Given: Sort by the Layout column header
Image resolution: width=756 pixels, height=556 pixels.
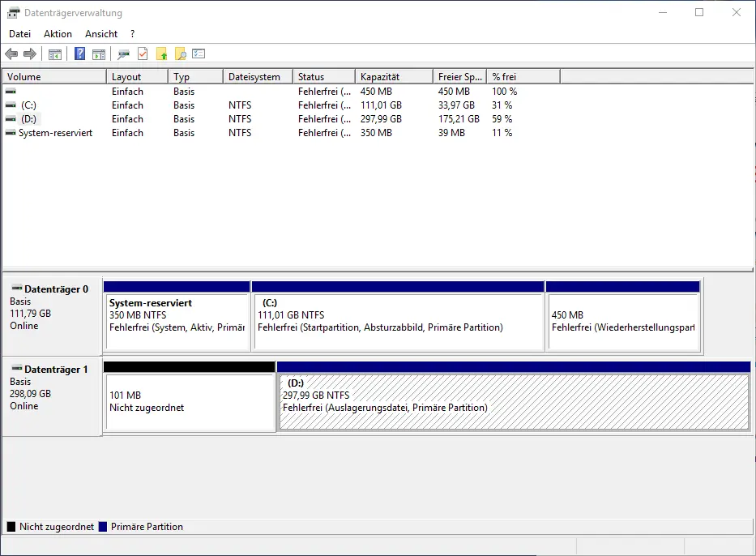Looking at the screenshot, I should click(x=138, y=77).
